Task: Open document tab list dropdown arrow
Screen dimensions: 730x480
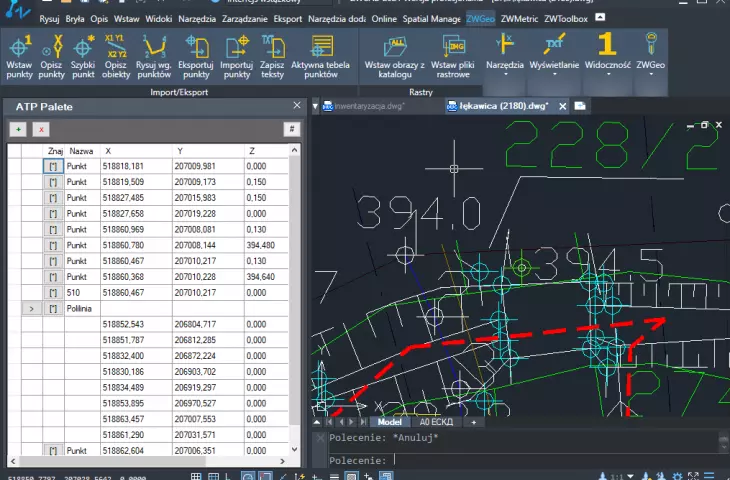Action: 315,107
